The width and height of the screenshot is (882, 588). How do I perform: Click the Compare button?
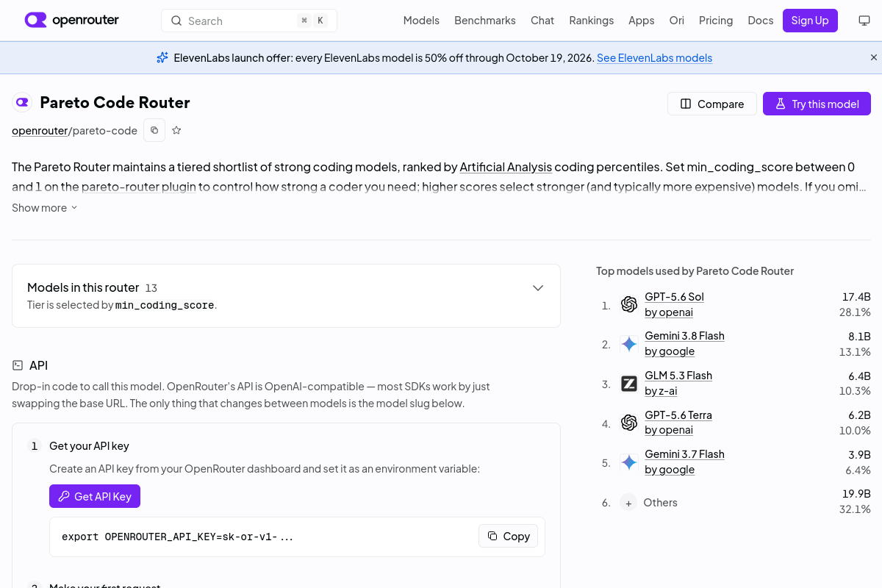[x=712, y=104]
